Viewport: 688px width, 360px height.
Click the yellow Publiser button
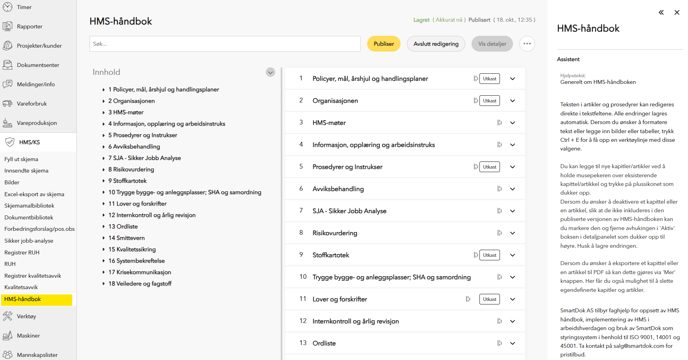click(x=383, y=44)
